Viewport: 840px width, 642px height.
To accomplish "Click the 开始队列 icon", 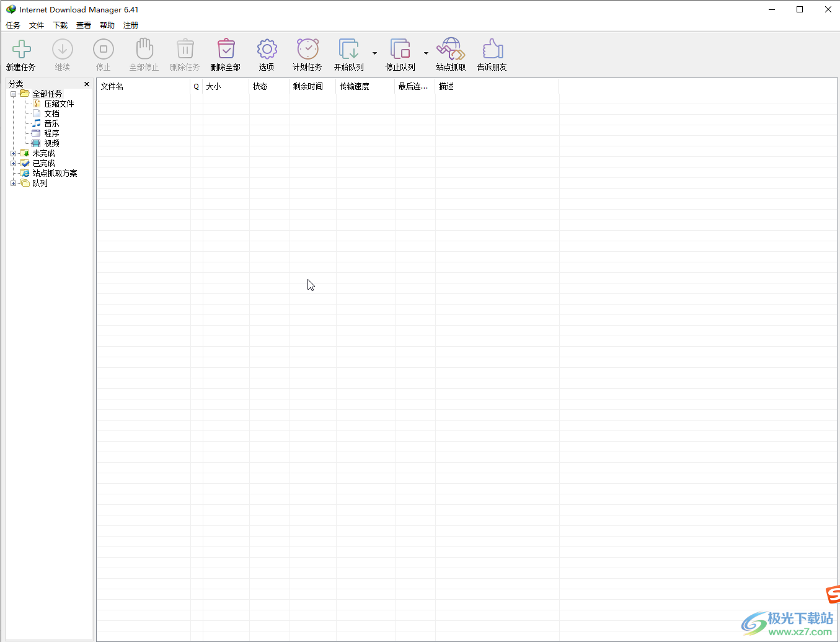I will pos(349,49).
